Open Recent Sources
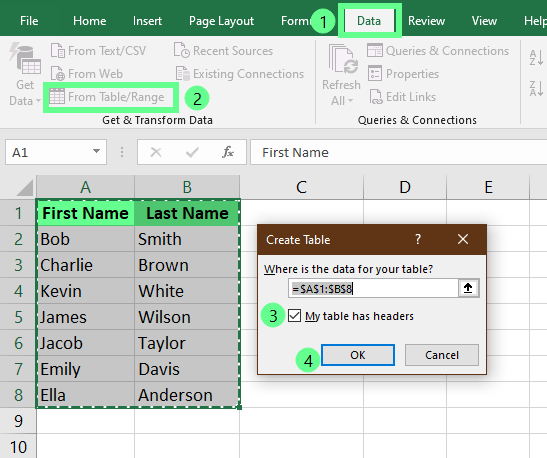547x458 pixels. 223,51
